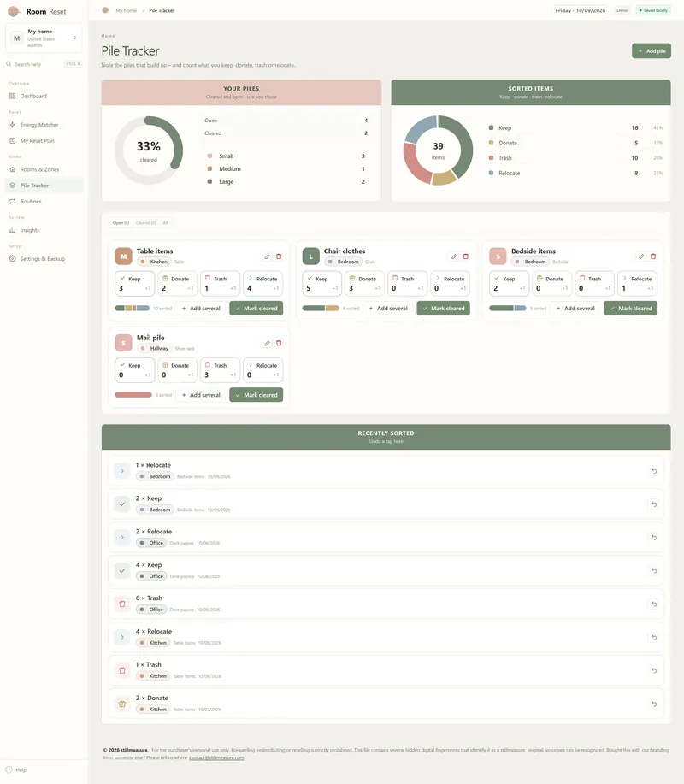Click gift icon of 2 × Donate row
The height and width of the screenshot is (784, 684).
[x=122, y=704]
